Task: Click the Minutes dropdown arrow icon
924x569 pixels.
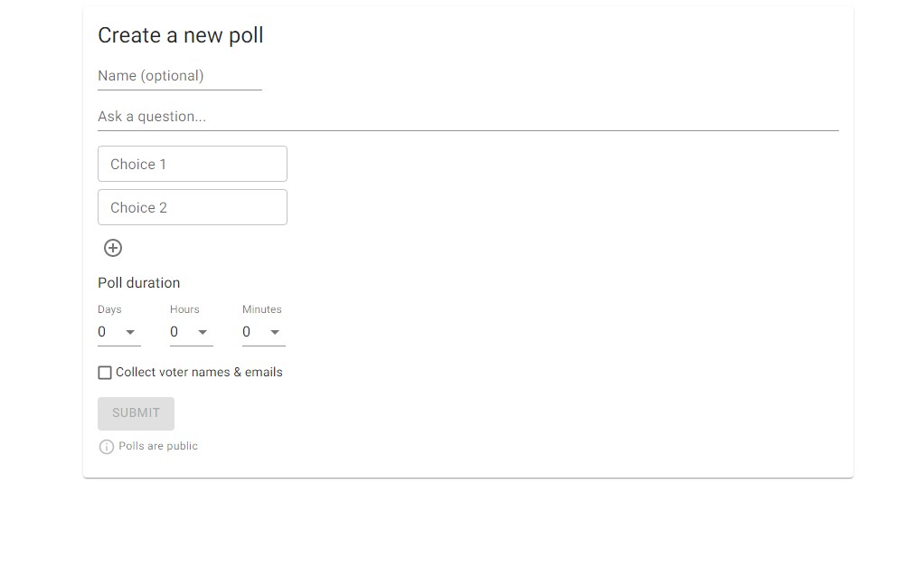Action: point(275,332)
